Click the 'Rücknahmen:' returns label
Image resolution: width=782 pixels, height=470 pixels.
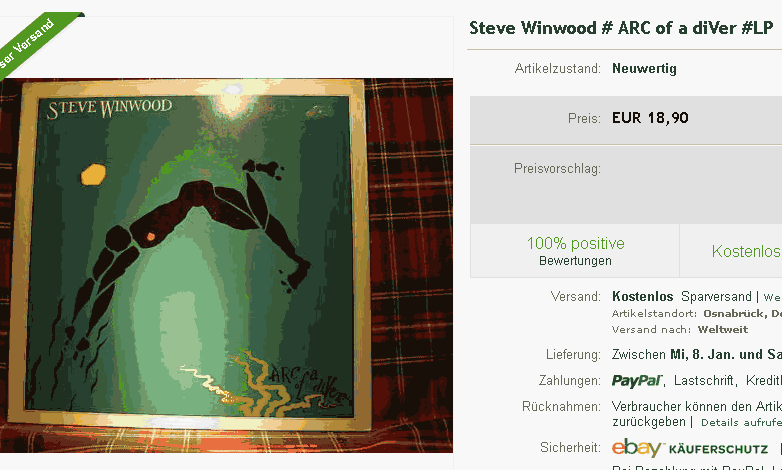[x=561, y=407]
